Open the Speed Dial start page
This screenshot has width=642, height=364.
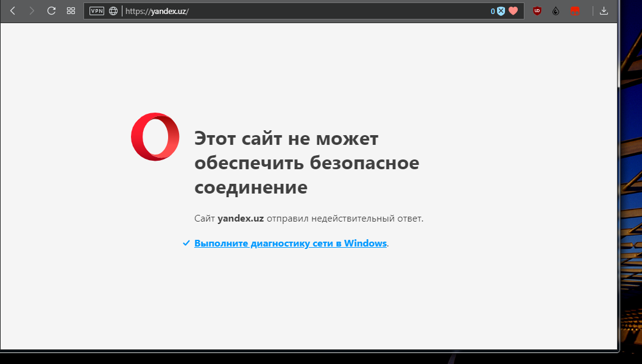(71, 10)
